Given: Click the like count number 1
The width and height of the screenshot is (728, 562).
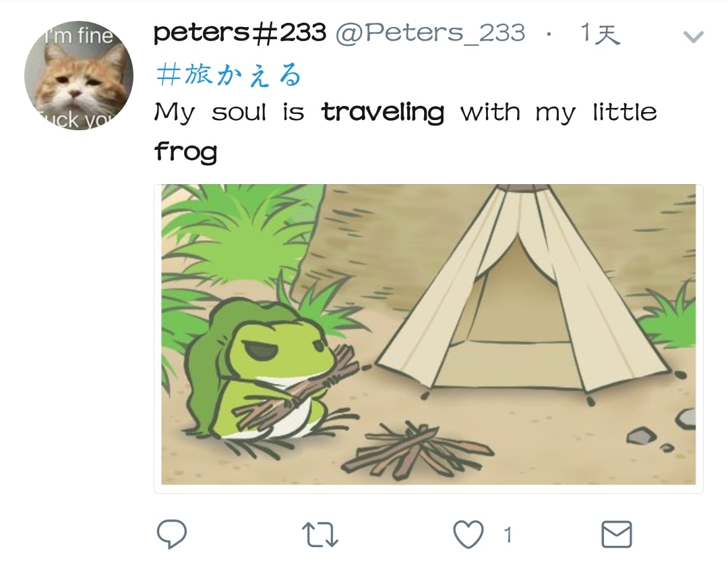Looking at the screenshot, I should [x=508, y=536].
